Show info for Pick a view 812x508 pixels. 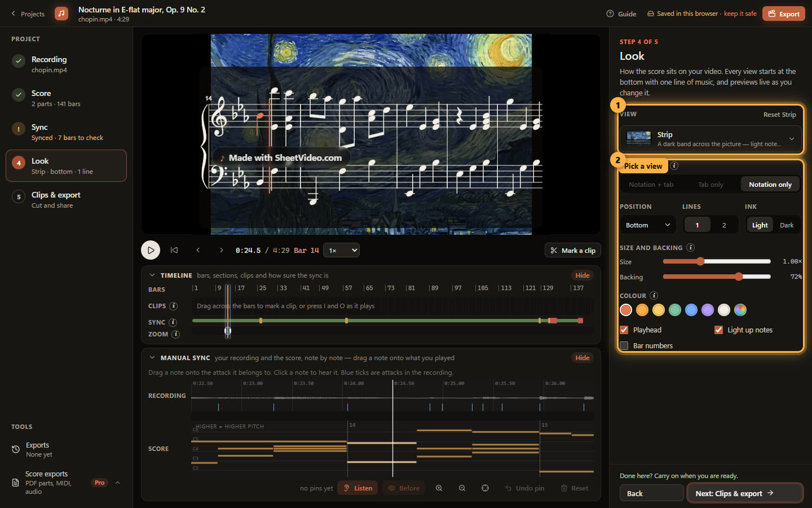coord(674,166)
